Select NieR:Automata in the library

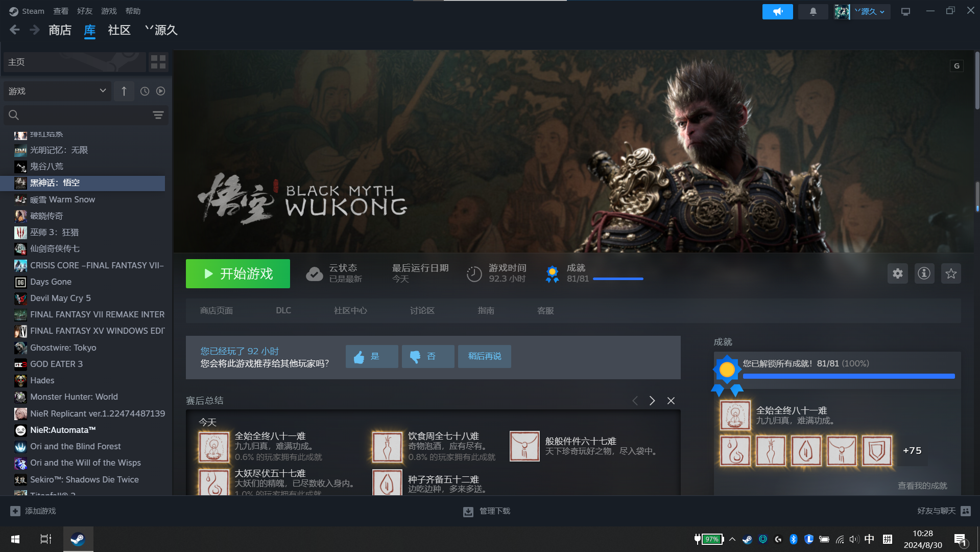coord(83,430)
